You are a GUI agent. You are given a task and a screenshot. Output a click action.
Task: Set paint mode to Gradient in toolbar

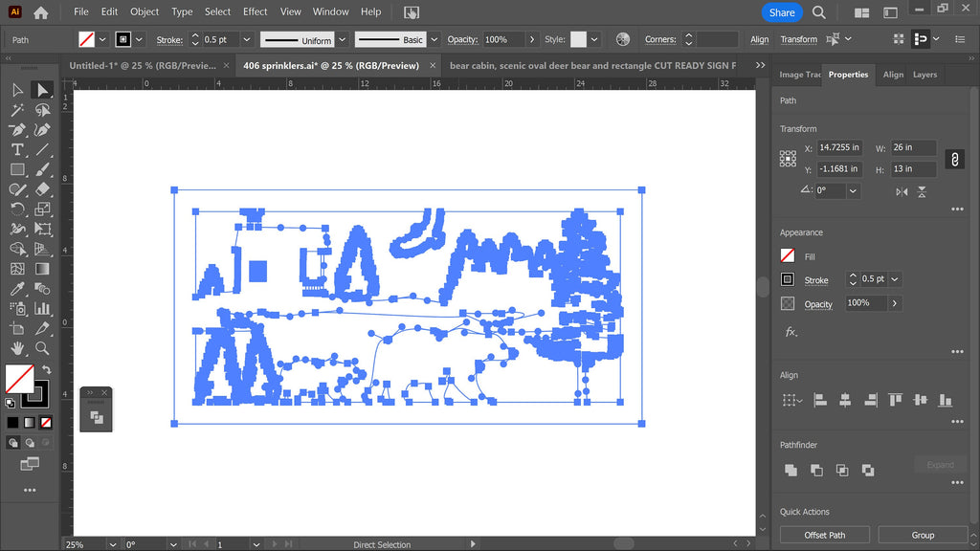pos(30,423)
